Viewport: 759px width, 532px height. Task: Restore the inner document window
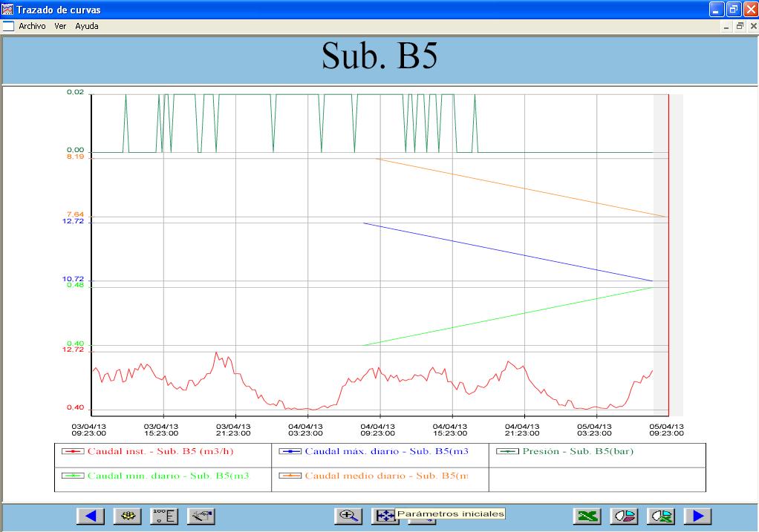tap(740, 26)
